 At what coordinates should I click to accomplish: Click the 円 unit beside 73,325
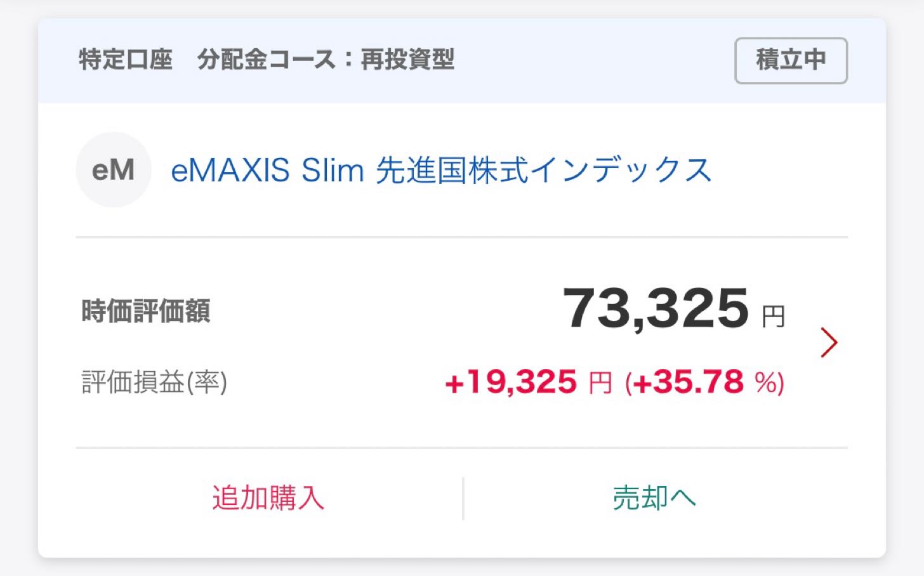pos(774,316)
